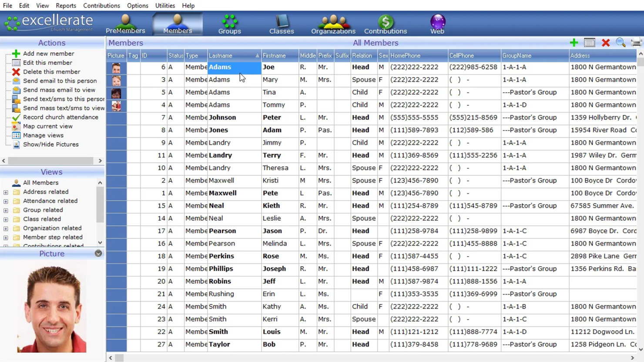Click the horizontal scrollbar below the member grid
Image resolution: width=644 pixels, height=362 pixels.
pos(305,358)
